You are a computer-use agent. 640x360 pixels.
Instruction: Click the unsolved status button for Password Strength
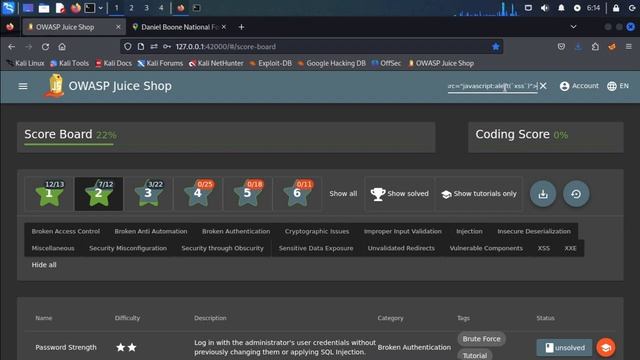(x=564, y=348)
